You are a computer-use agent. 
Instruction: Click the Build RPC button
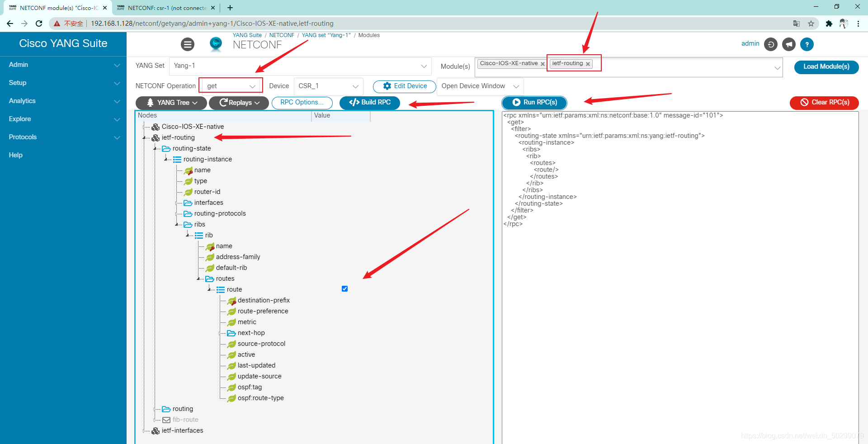370,103
